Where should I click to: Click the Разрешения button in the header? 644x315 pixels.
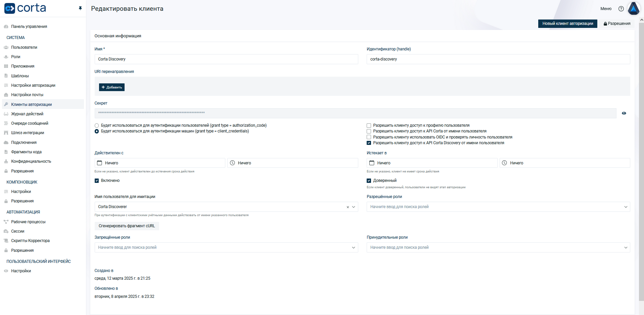[617, 24]
